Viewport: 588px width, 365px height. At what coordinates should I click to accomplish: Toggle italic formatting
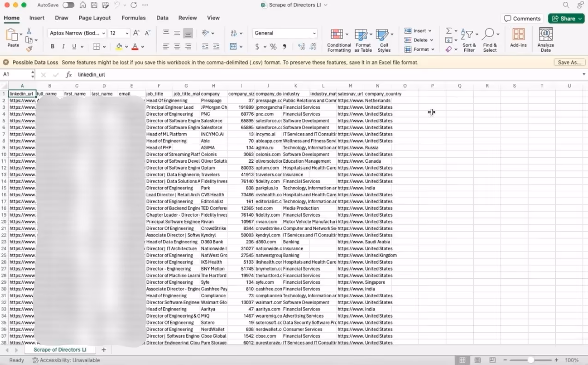tap(63, 47)
